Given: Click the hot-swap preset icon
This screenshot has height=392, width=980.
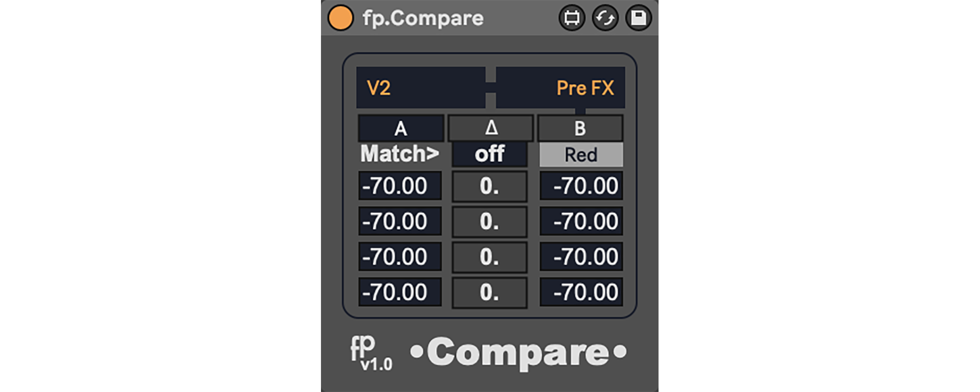Looking at the screenshot, I should pos(605,18).
